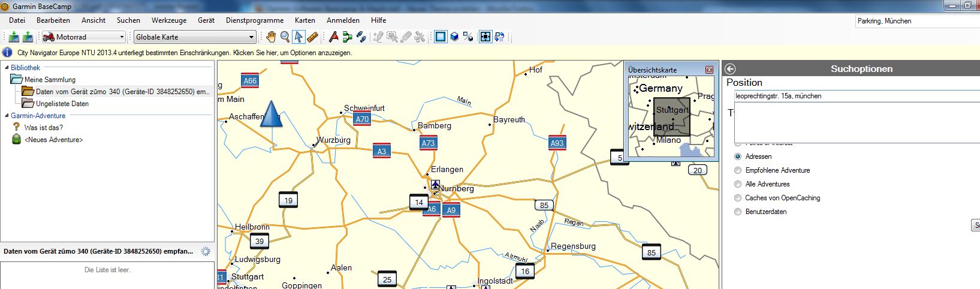980x289 pixels.
Task: Click the A93 highway shield
Action: pos(557,143)
